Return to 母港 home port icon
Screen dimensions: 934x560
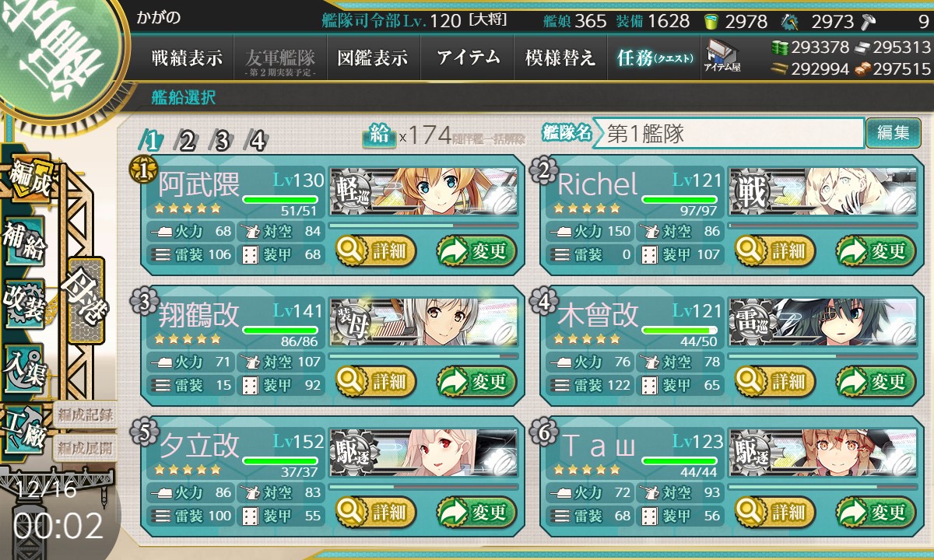(84, 301)
